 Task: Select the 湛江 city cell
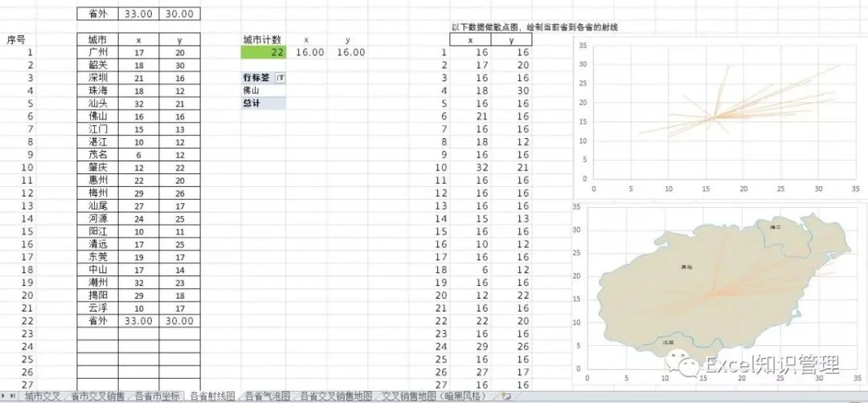click(x=97, y=141)
